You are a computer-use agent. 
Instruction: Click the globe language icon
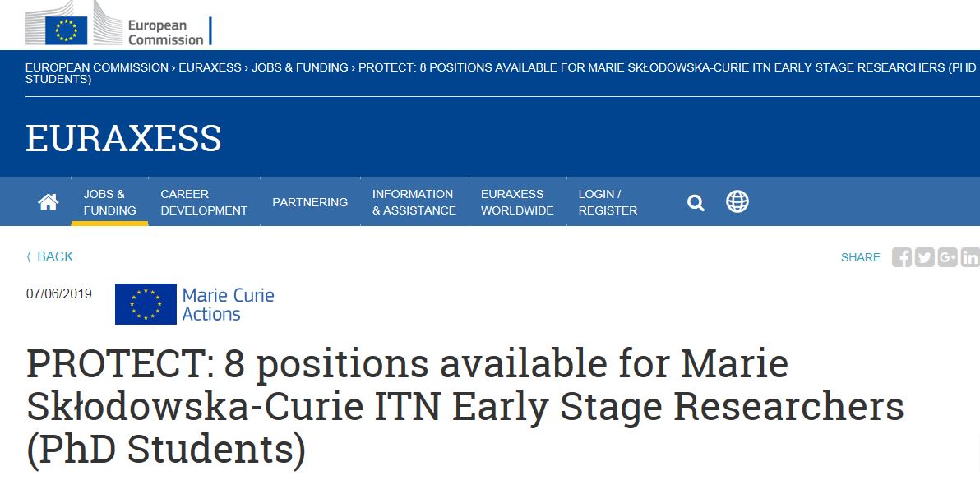click(x=737, y=201)
